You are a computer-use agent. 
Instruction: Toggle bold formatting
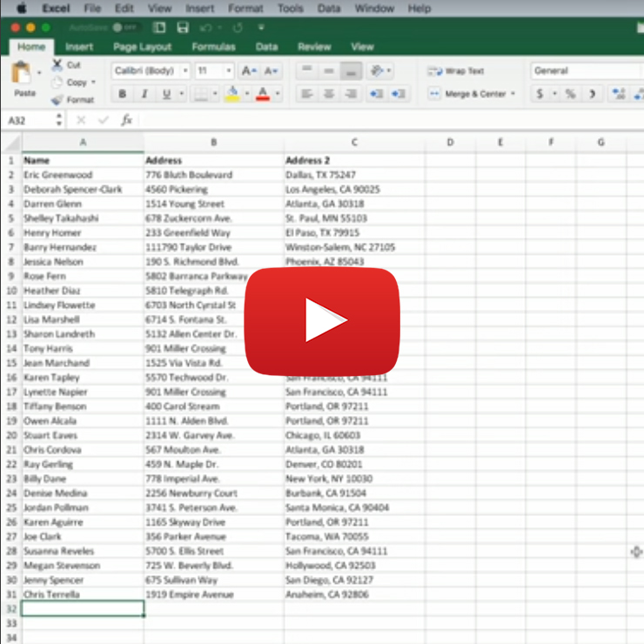point(122,94)
